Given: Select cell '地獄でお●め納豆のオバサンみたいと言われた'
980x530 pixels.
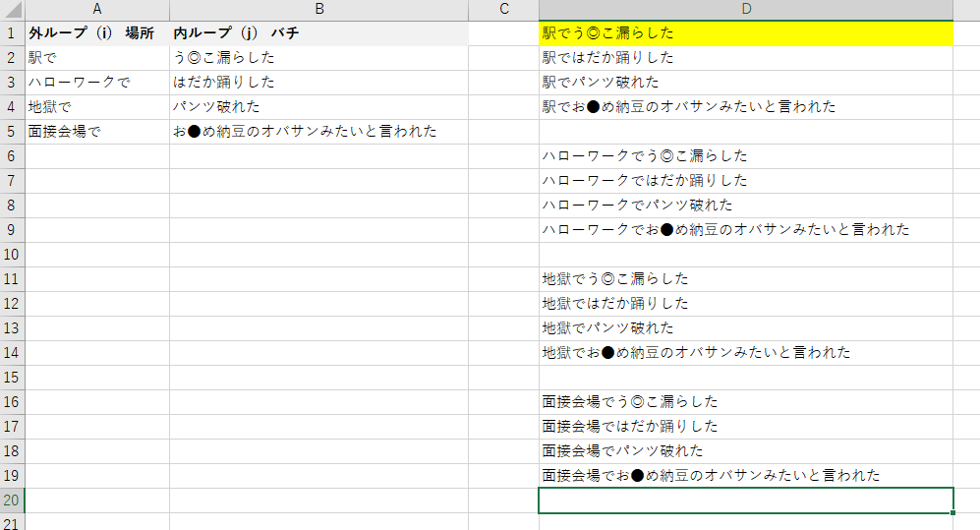Looking at the screenshot, I should pyautogui.click(x=746, y=352).
